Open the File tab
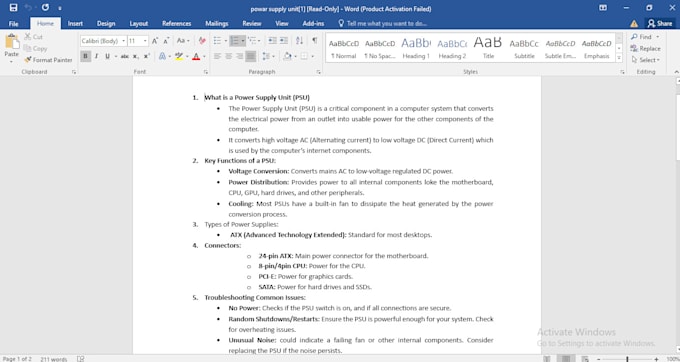The height and width of the screenshot is (362, 680). [x=13, y=24]
